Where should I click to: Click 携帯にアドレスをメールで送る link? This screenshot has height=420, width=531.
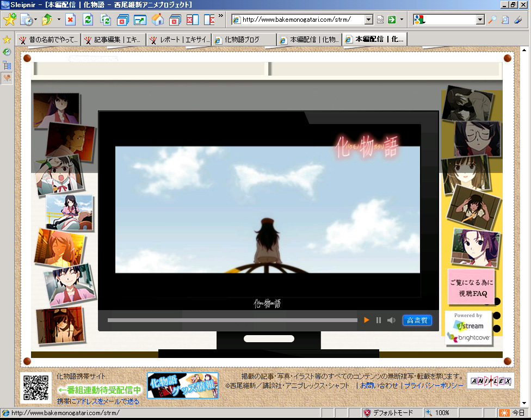click(98, 402)
